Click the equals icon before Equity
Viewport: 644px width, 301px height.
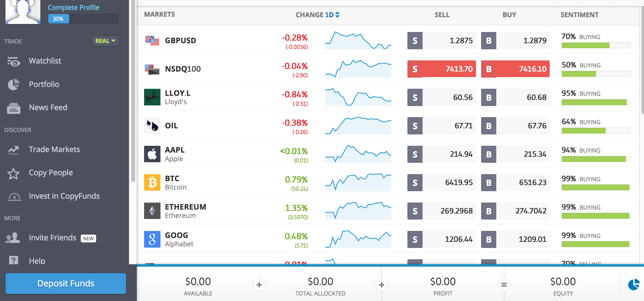(504, 285)
